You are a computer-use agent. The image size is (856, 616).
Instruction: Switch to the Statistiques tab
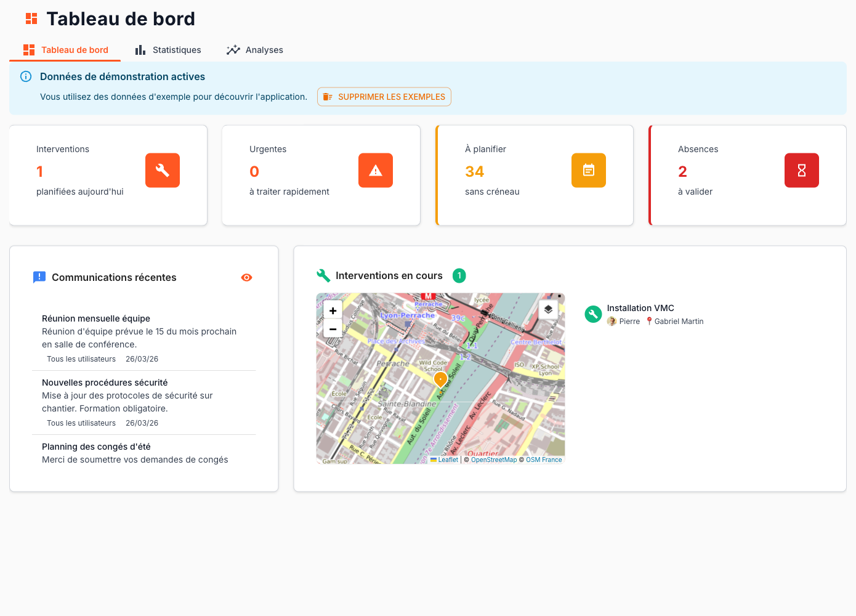168,50
